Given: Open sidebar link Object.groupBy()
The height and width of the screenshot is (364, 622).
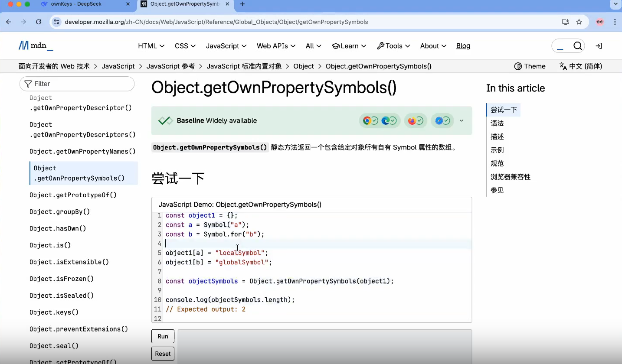Looking at the screenshot, I should tap(60, 212).
